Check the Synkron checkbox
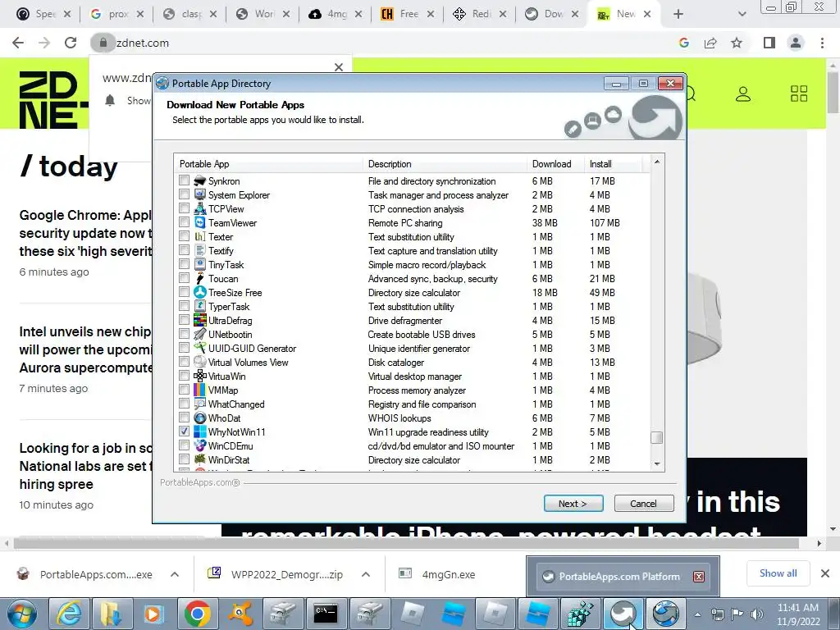Screen dimensions: 840x630 point(185,180)
